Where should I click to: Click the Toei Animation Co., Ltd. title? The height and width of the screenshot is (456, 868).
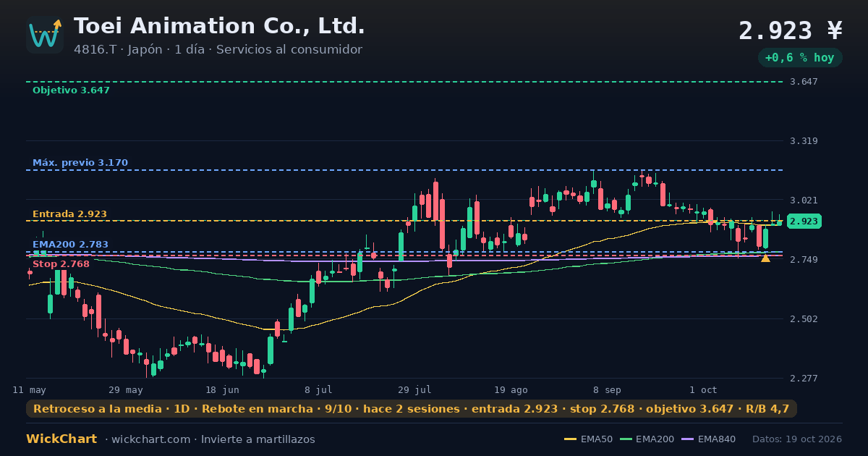[x=219, y=26]
